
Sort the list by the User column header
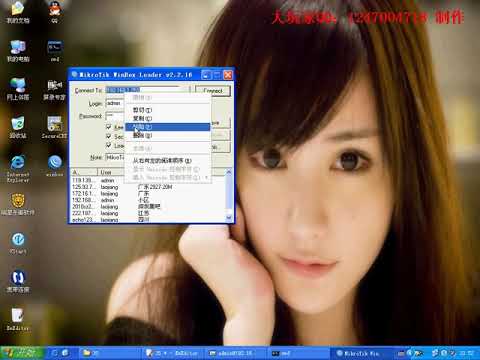(111, 172)
